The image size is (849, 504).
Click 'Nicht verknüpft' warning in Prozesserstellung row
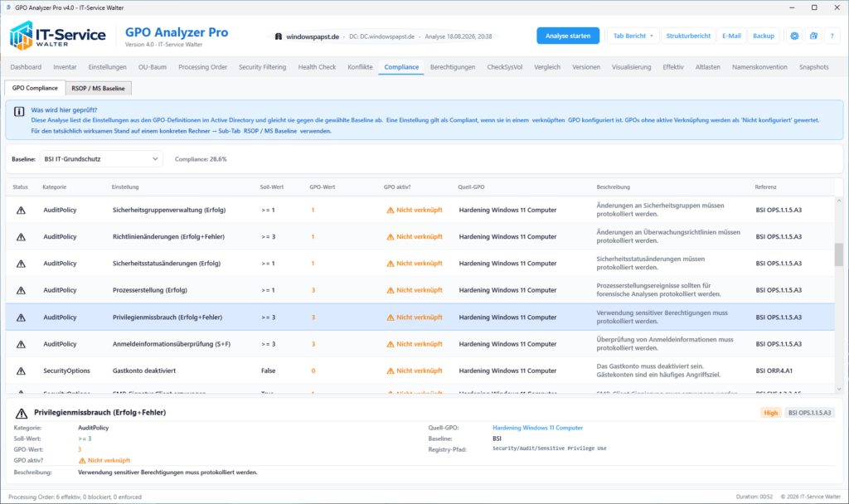(415, 290)
